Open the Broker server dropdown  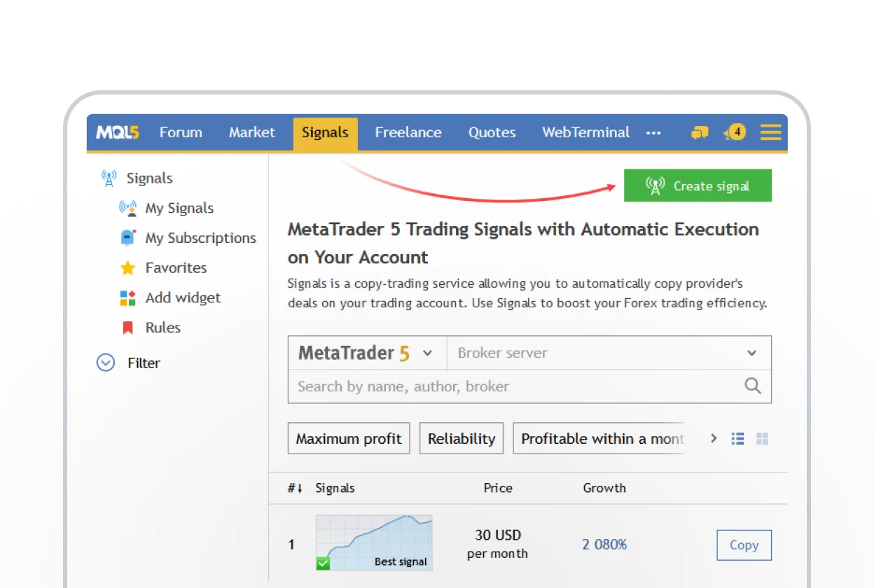coord(609,353)
